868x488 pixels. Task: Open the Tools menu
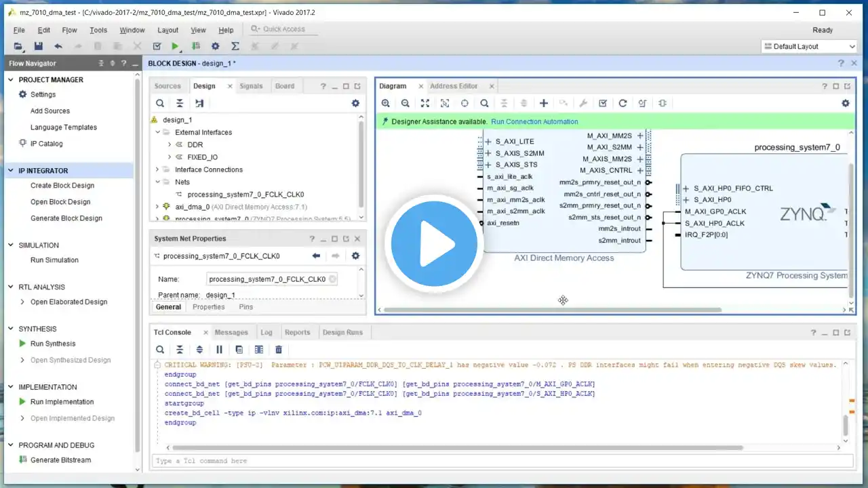98,30
